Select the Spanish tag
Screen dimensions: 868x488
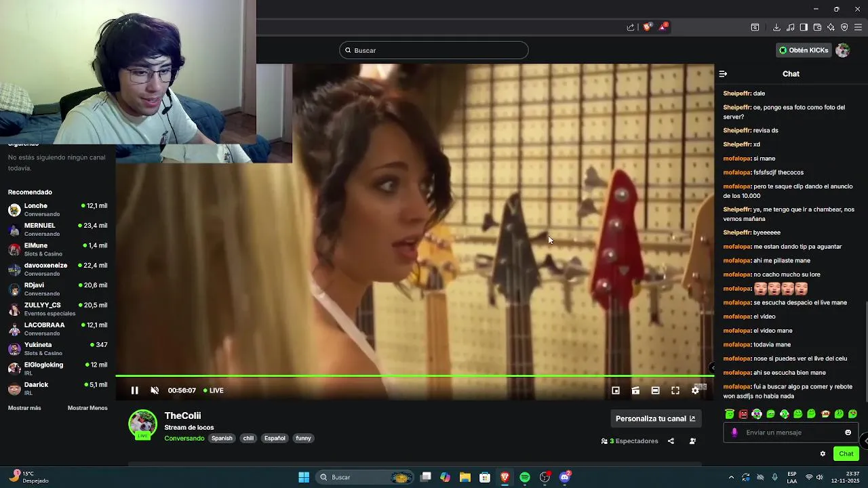(222, 439)
